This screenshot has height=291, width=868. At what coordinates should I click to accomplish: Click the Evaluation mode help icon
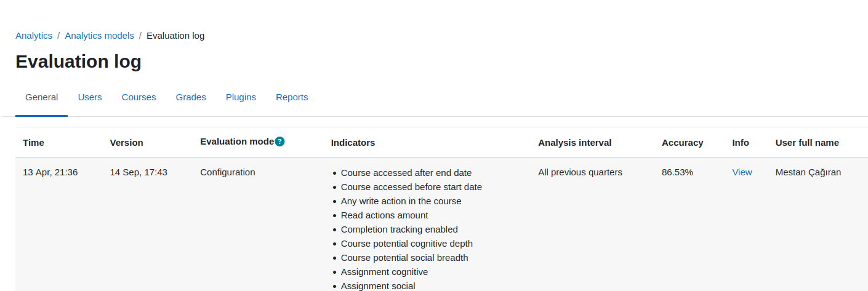point(279,142)
